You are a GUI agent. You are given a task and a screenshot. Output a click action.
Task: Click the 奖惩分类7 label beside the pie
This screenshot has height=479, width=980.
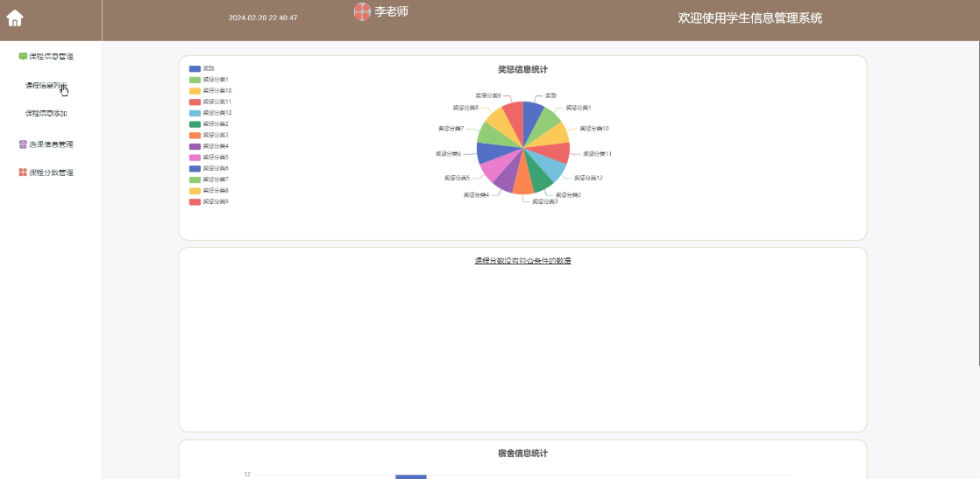451,129
